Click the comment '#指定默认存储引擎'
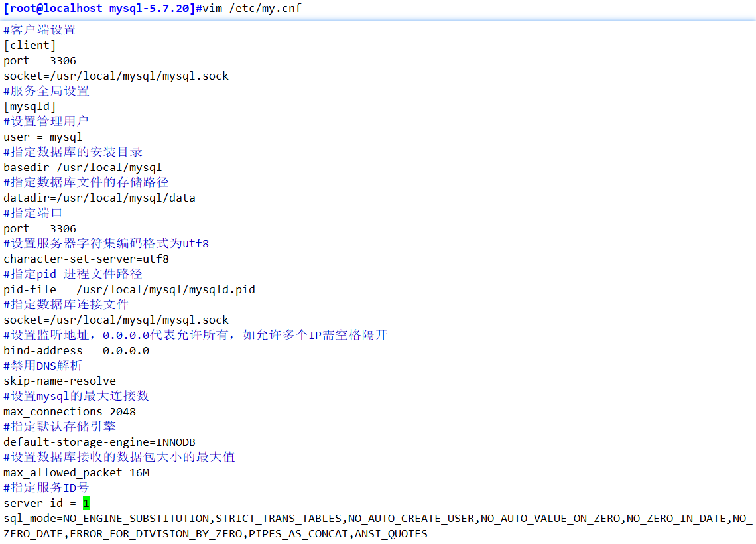Screen dimensions: 756x544 (60, 427)
